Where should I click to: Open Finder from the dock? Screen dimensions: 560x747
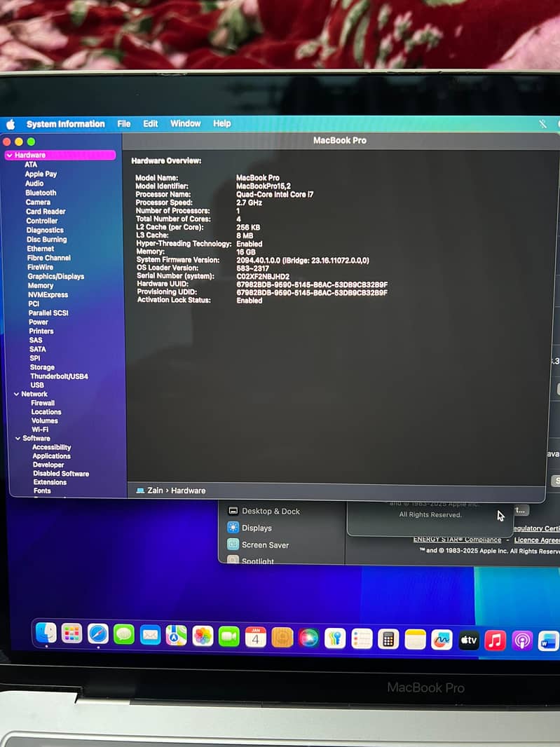pyautogui.click(x=46, y=633)
